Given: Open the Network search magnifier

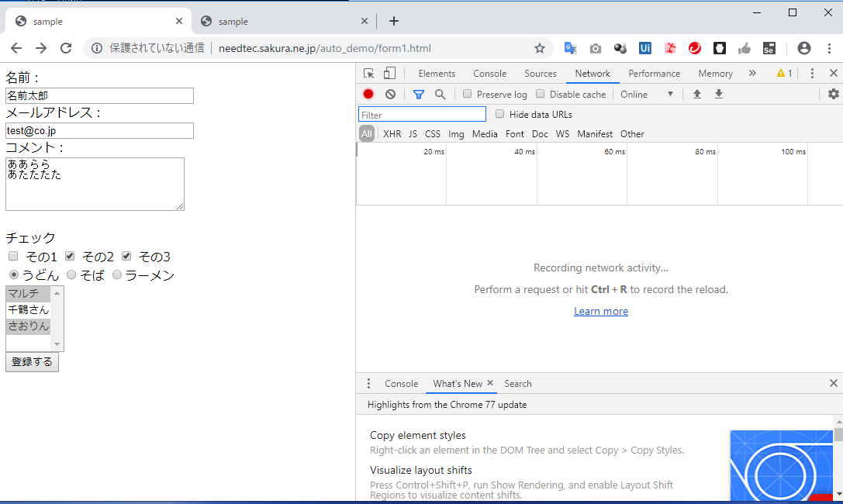Looking at the screenshot, I should [440, 94].
